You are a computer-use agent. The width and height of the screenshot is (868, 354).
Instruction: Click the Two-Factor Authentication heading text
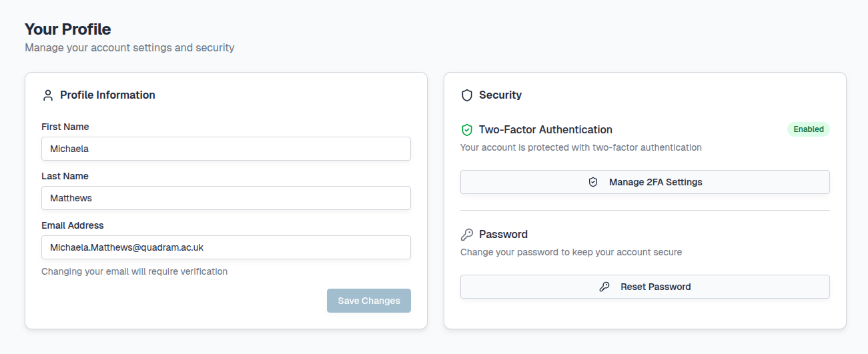(545, 130)
